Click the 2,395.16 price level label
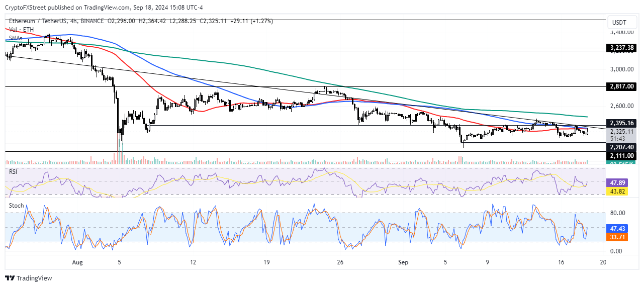Screen dimensions: 644x287 click(622, 123)
